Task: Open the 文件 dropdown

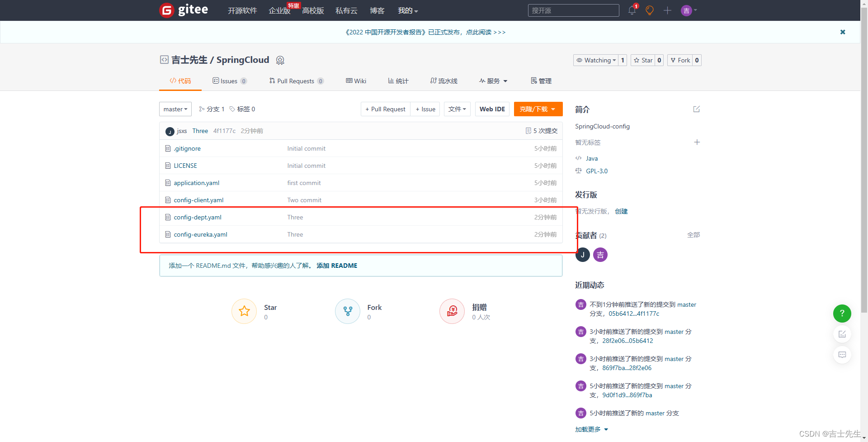Action: pyautogui.click(x=458, y=109)
